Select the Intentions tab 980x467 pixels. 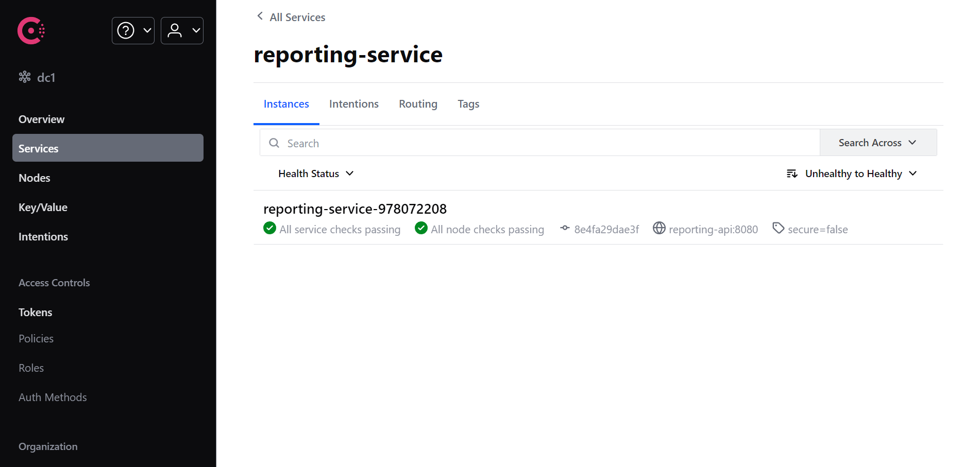point(353,103)
